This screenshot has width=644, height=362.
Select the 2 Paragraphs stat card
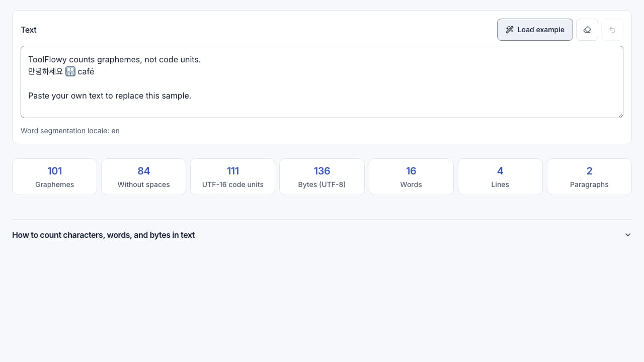click(589, 177)
